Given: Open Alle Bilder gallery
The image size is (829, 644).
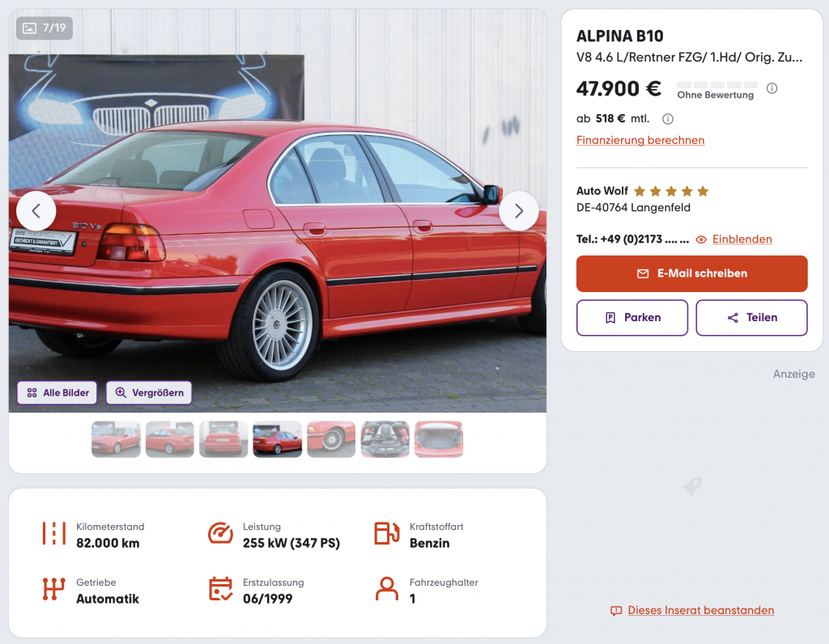Looking at the screenshot, I should tap(57, 392).
